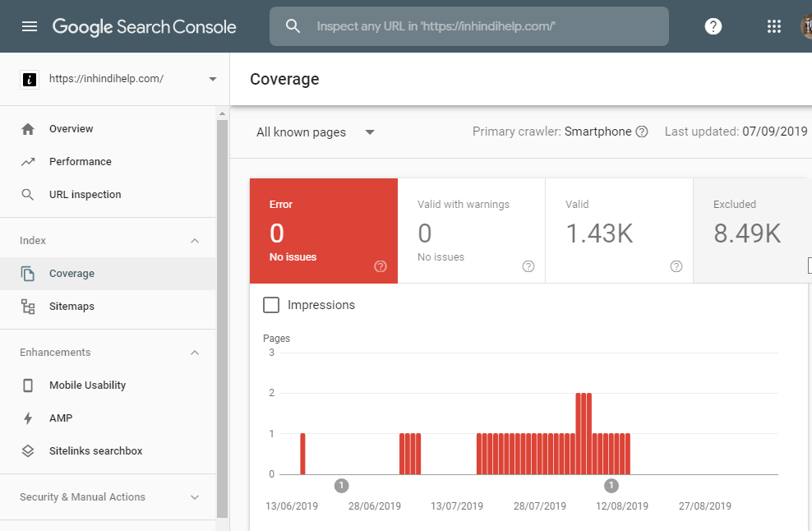The height and width of the screenshot is (531, 812).
Task: Click the sidebar vertical scrollbar
Action: (x=222, y=319)
